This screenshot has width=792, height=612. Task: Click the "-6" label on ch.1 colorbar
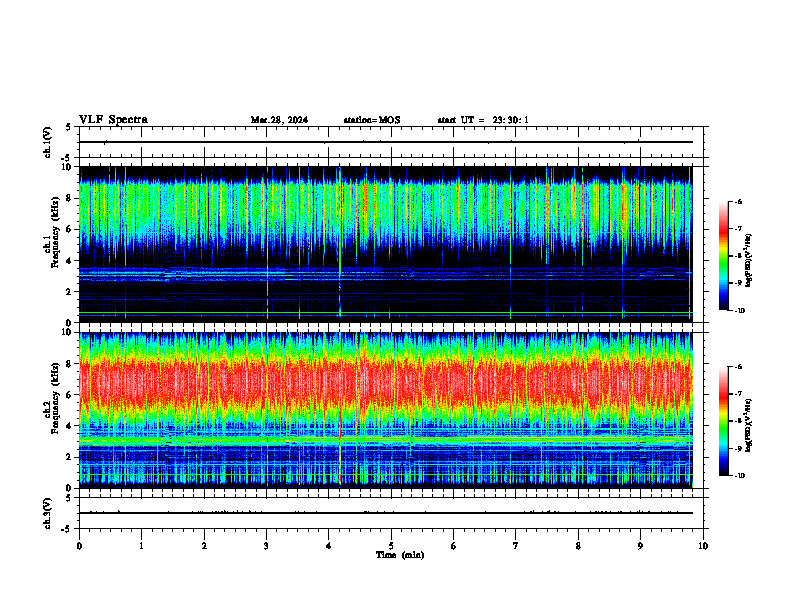coord(738,201)
